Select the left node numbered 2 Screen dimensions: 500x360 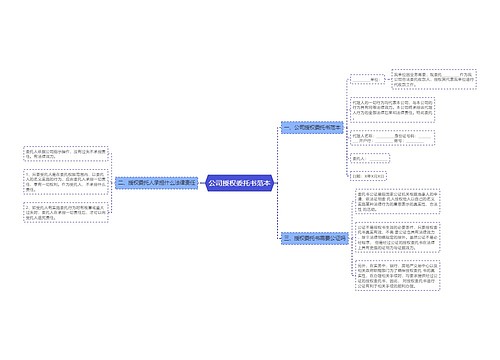[66, 212]
